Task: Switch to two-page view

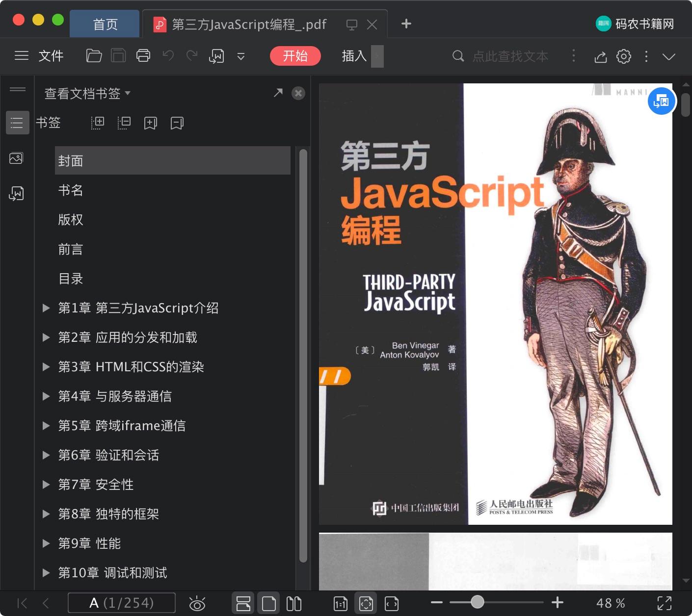Action: pos(294,603)
